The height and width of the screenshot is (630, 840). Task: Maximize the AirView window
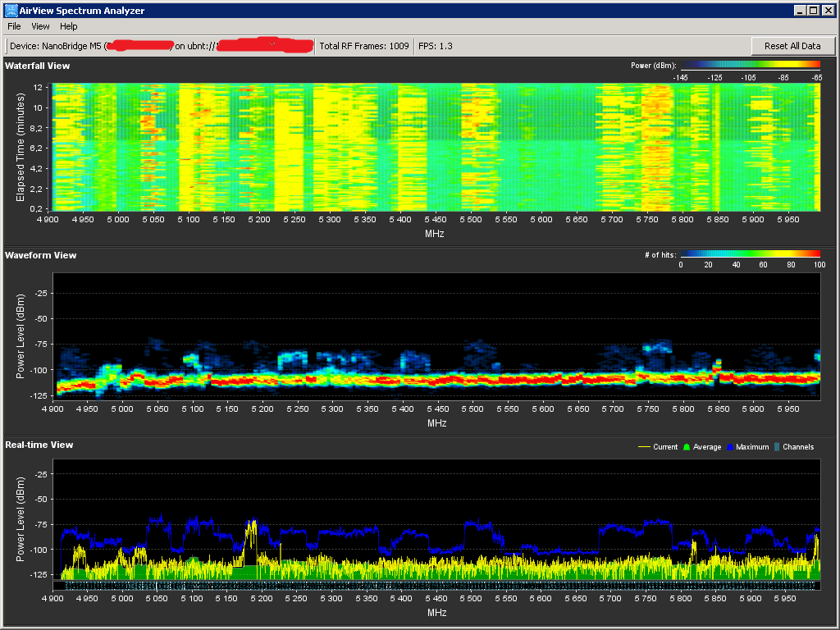813,10
